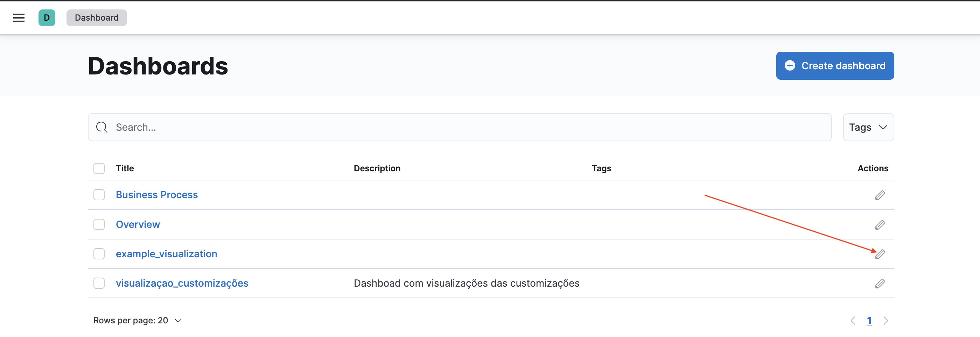Open the Business Process dashboard
Viewport: 980px width, 337px height.
pos(157,195)
